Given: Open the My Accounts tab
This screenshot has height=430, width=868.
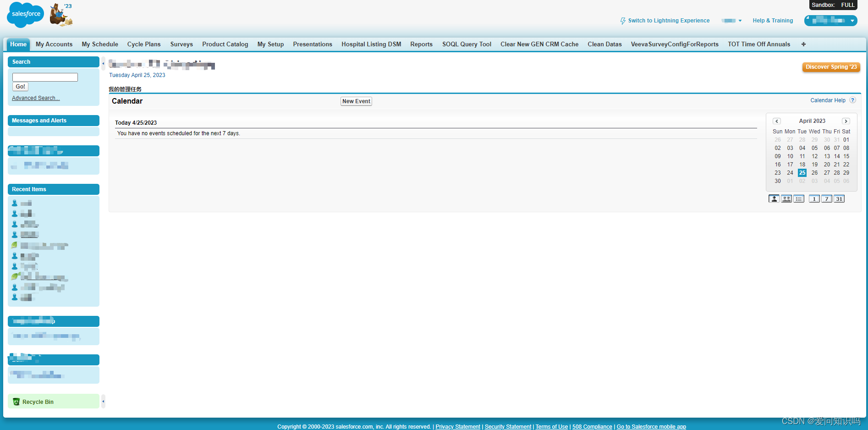Looking at the screenshot, I should (54, 44).
